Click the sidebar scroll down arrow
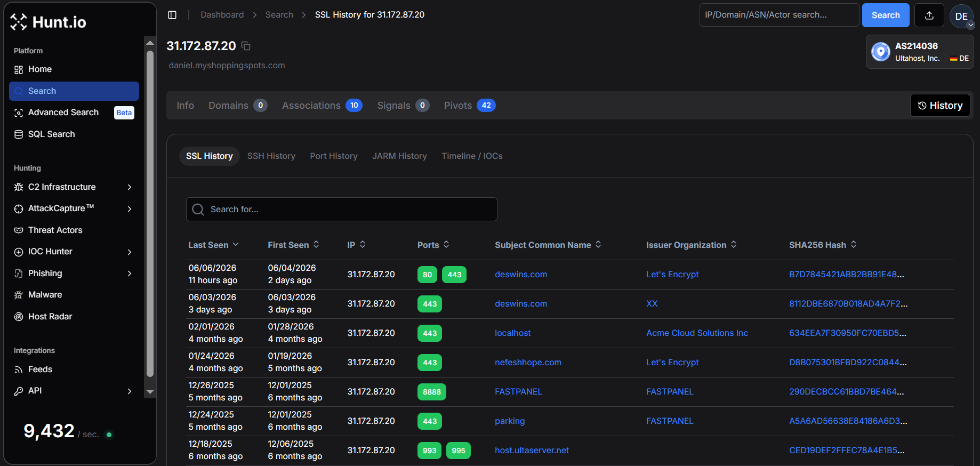The height and width of the screenshot is (466, 980). (150, 392)
